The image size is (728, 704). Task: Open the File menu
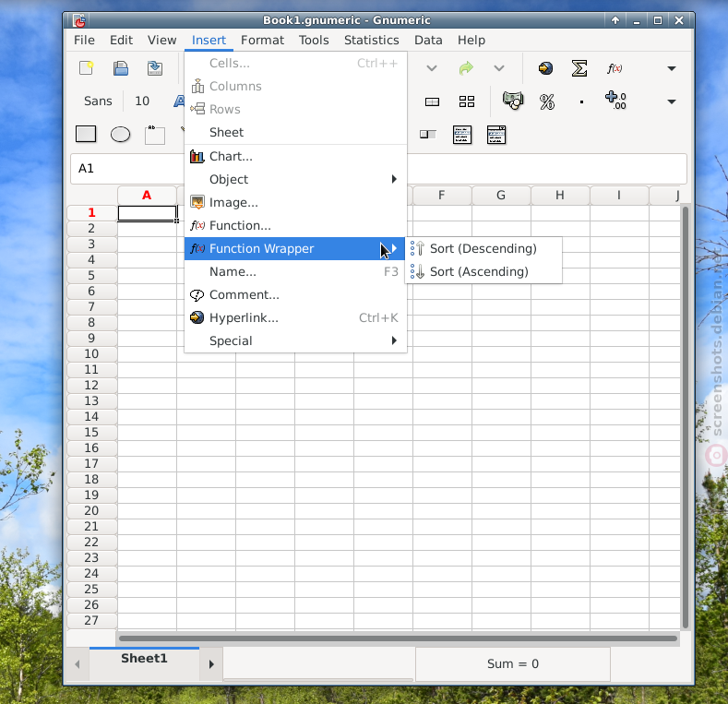click(84, 41)
